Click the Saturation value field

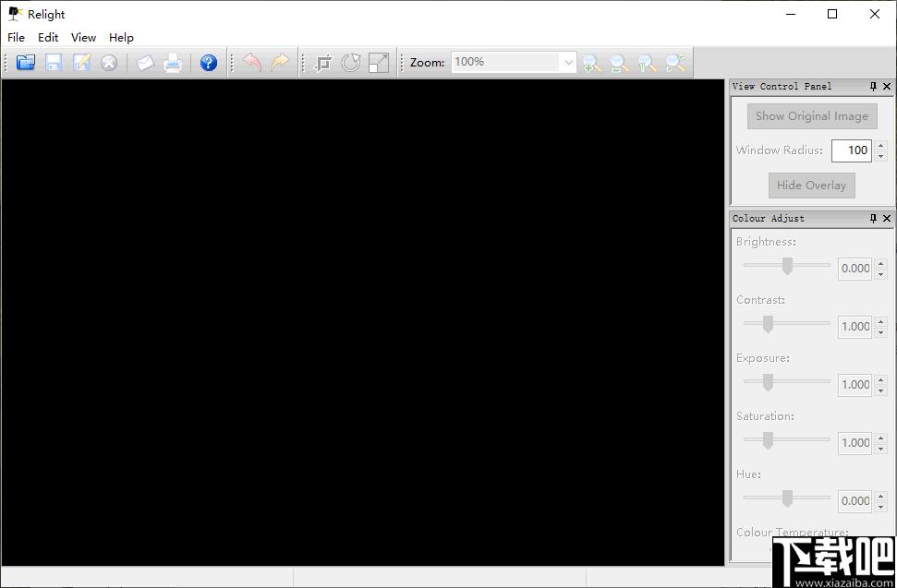pos(855,443)
